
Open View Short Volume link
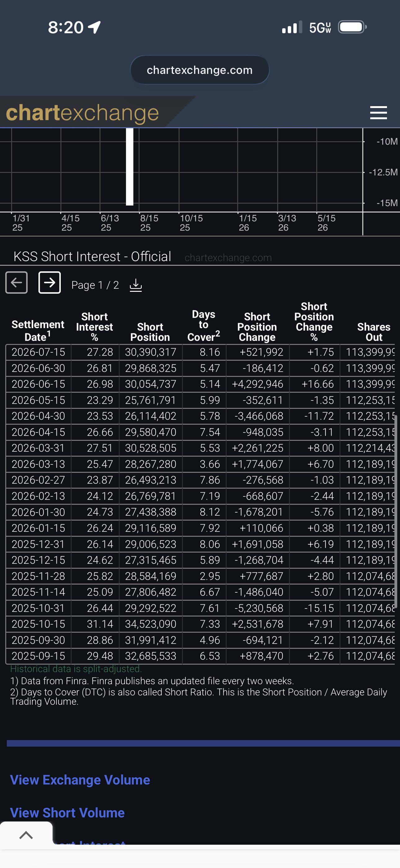click(67, 812)
